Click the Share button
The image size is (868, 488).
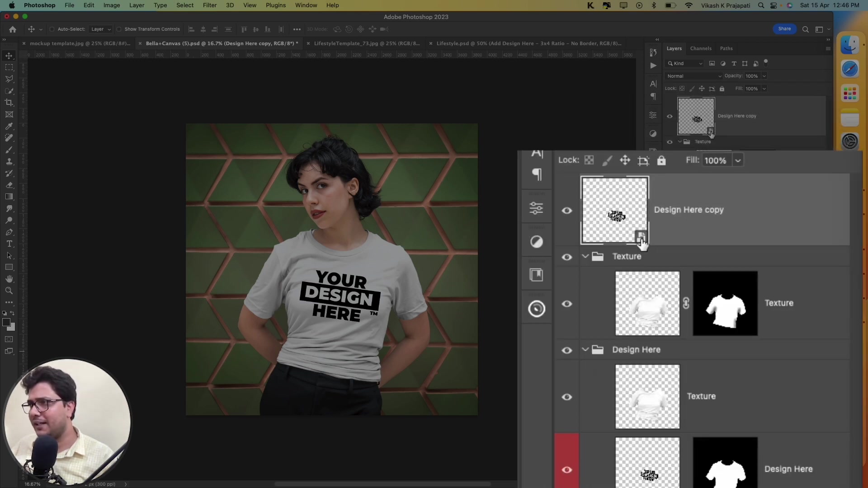click(784, 28)
